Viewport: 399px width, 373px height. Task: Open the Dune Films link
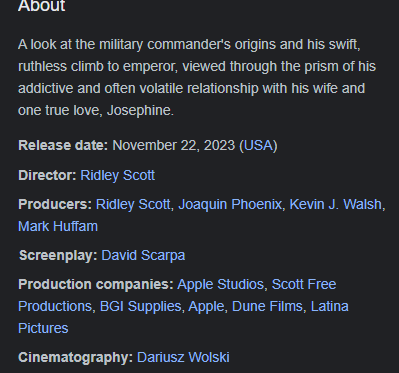click(267, 306)
